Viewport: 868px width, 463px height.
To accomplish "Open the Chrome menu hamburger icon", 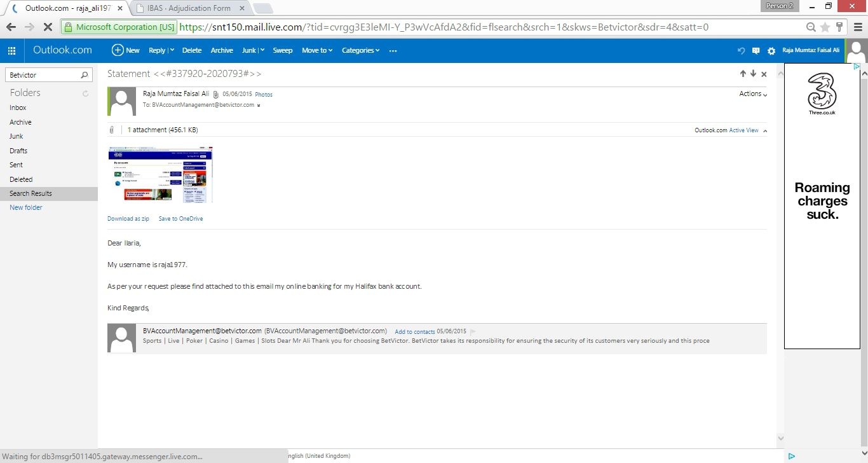I will pyautogui.click(x=857, y=27).
